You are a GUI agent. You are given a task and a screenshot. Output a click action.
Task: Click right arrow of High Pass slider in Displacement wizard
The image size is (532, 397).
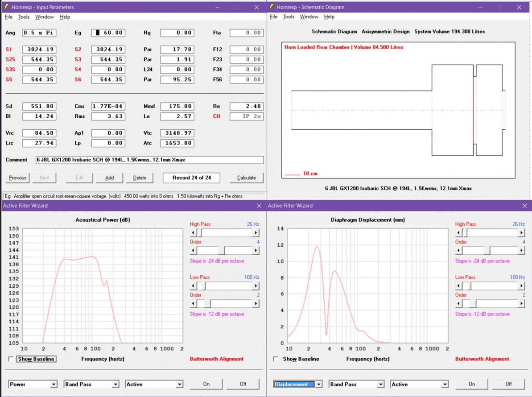pyautogui.click(x=521, y=233)
